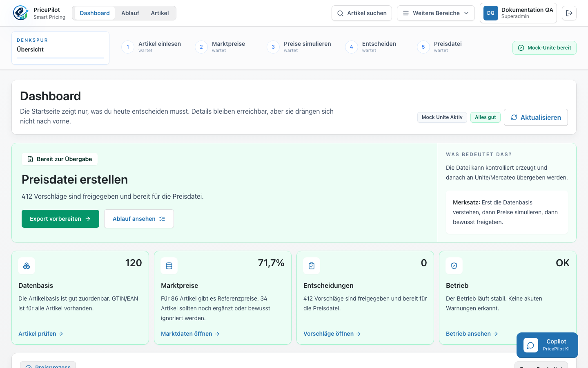Click the Denkspur progress bar
The image size is (588, 368).
click(x=60, y=58)
